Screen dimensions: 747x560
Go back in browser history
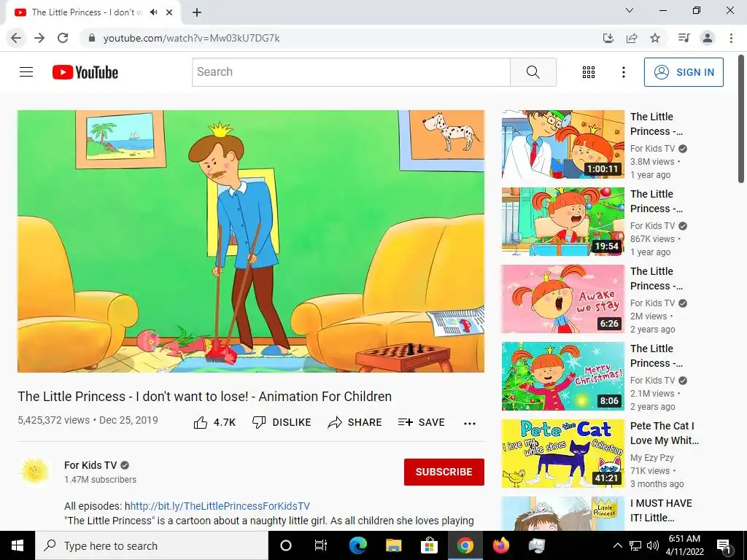(x=16, y=38)
